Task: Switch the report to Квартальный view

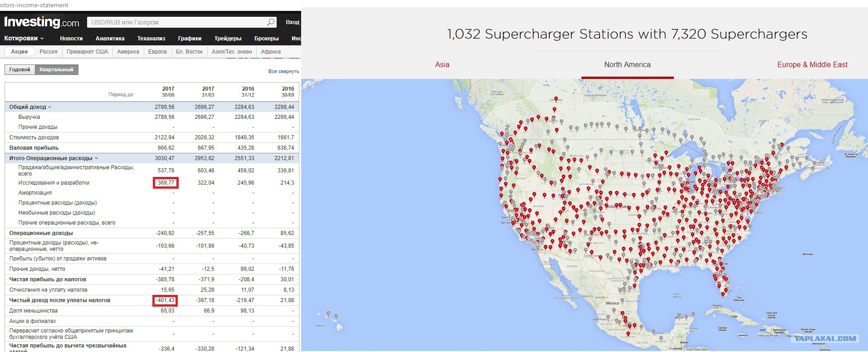Action: 57,69
